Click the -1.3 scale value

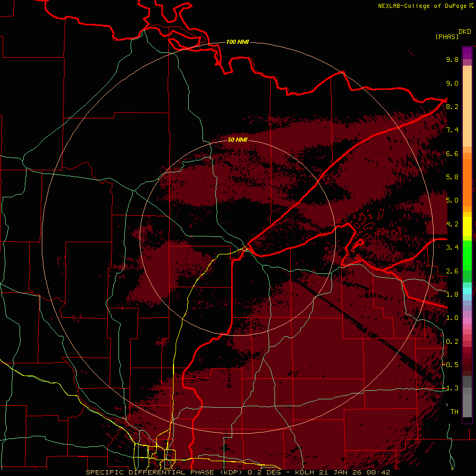[x=451, y=388]
